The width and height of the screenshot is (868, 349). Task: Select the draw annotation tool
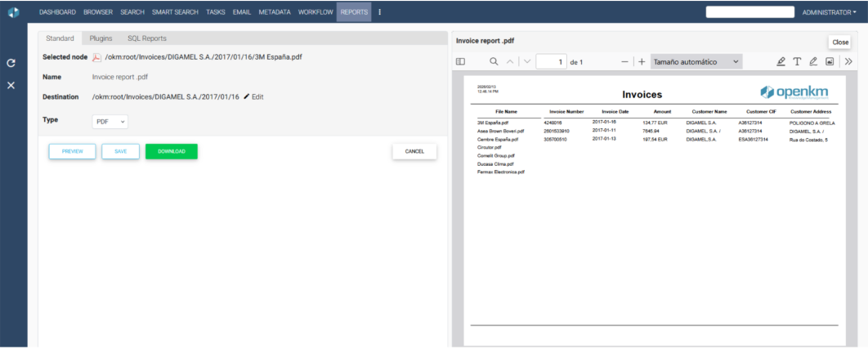click(813, 62)
